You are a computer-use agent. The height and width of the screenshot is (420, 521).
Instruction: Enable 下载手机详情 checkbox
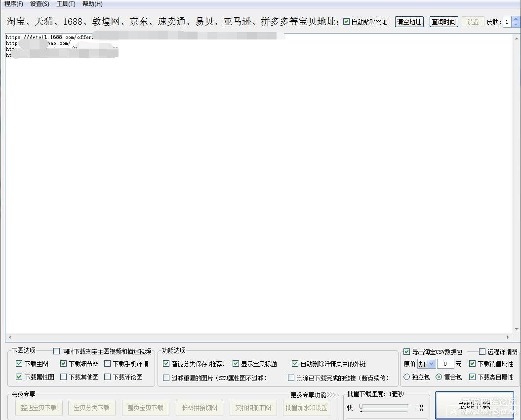(108, 364)
